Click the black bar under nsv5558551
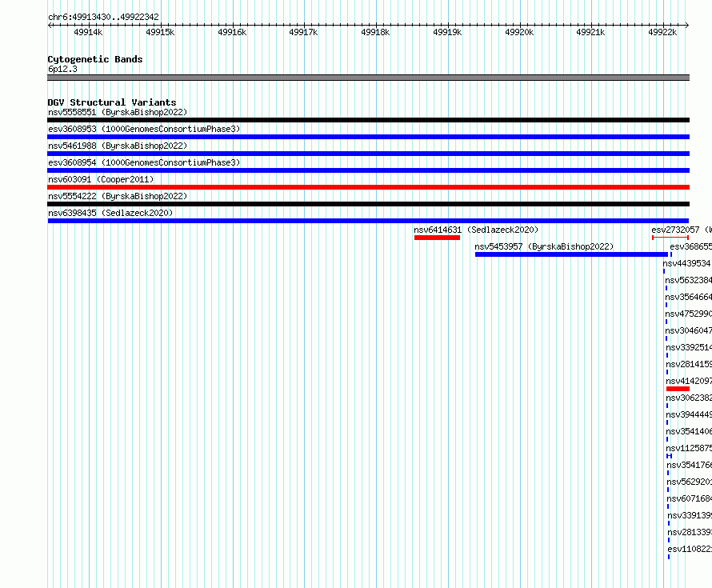712x588 pixels. click(368, 120)
